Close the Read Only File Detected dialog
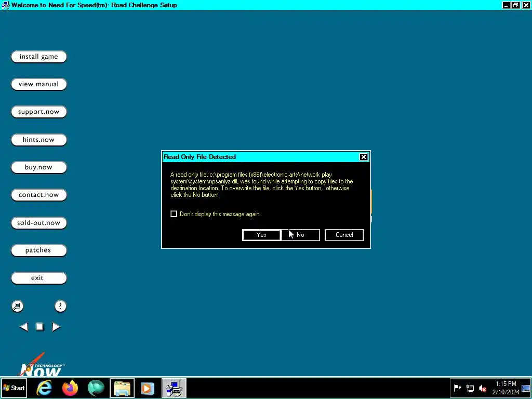The image size is (532, 399). (363, 157)
